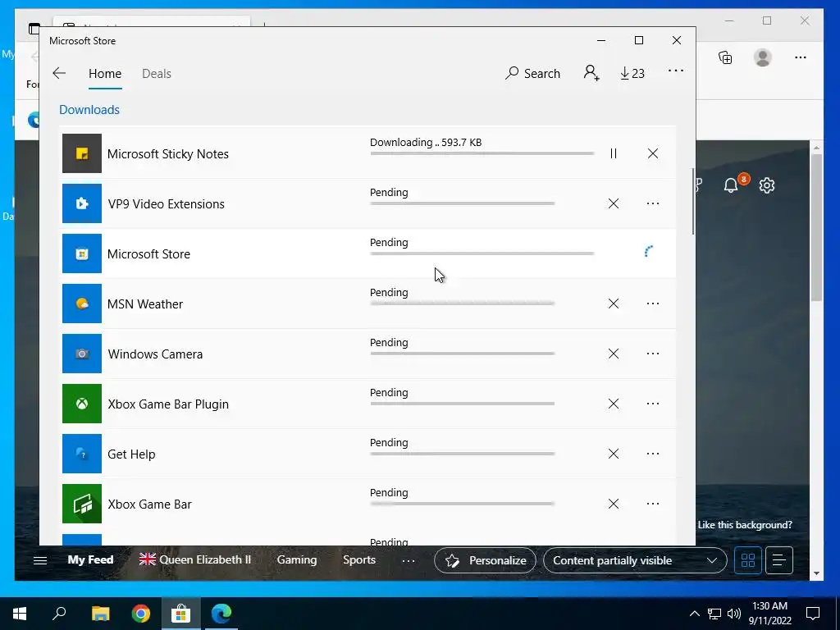The width and height of the screenshot is (840, 630).
Task: Open more options for VP9 Video Extensions
Action: click(x=652, y=203)
